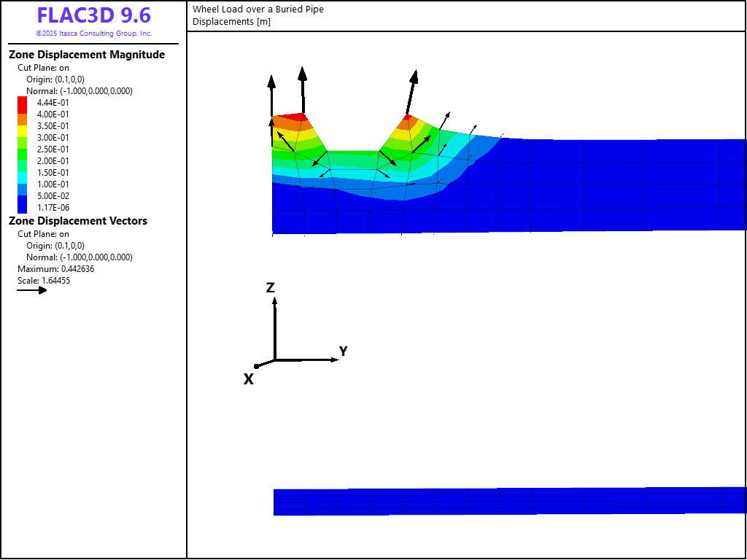
Task: Select the yellow 3.50E-01 contour swatch
Action: pyautogui.click(x=23, y=126)
